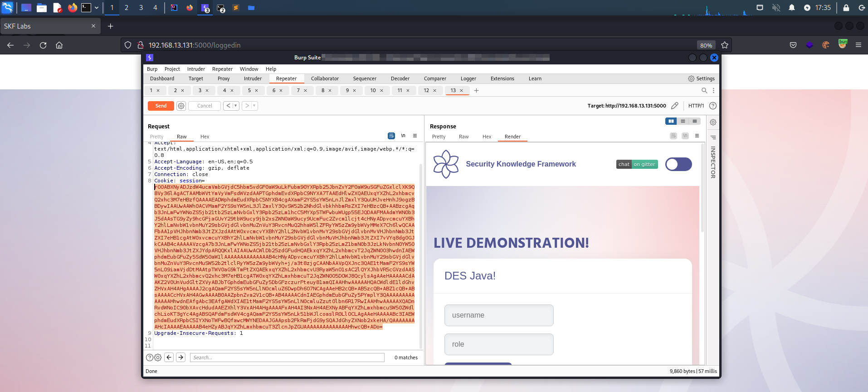Open search help icon in request footer
This screenshot has width=868, height=392.
tap(149, 358)
